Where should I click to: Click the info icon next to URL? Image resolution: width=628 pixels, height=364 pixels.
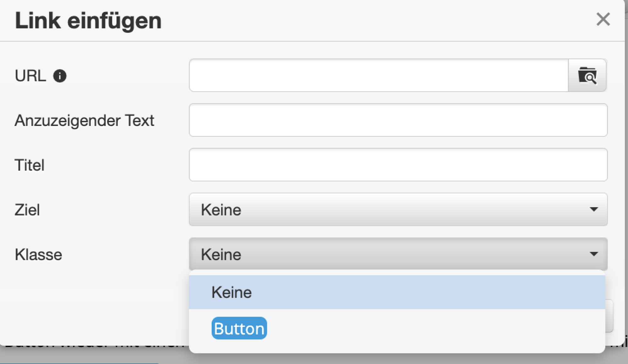60,75
